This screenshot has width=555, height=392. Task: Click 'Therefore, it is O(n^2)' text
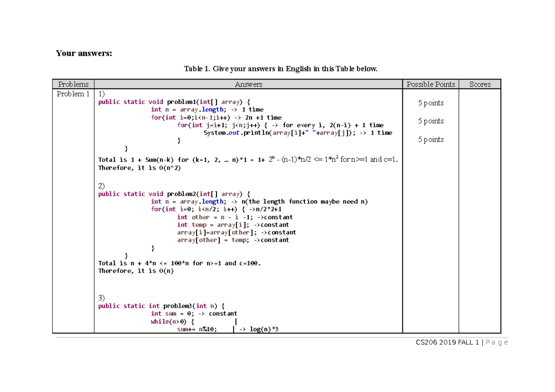(x=140, y=168)
